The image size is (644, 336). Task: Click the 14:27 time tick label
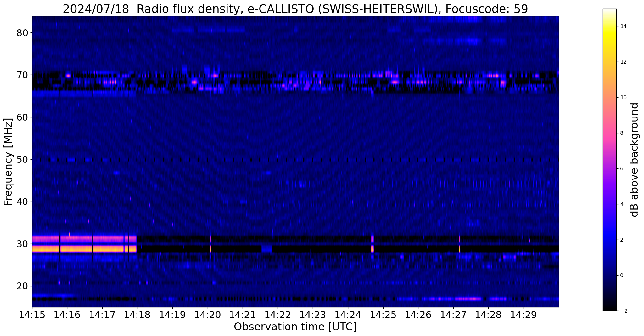point(453,315)
